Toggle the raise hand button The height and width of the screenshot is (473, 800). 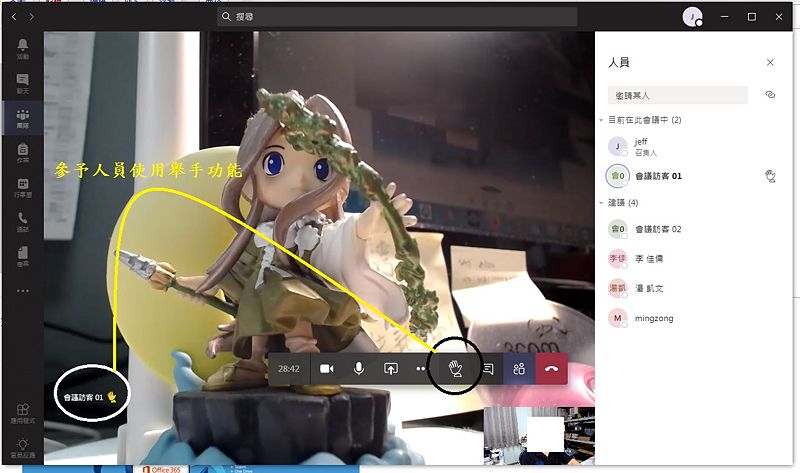[x=455, y=368]
